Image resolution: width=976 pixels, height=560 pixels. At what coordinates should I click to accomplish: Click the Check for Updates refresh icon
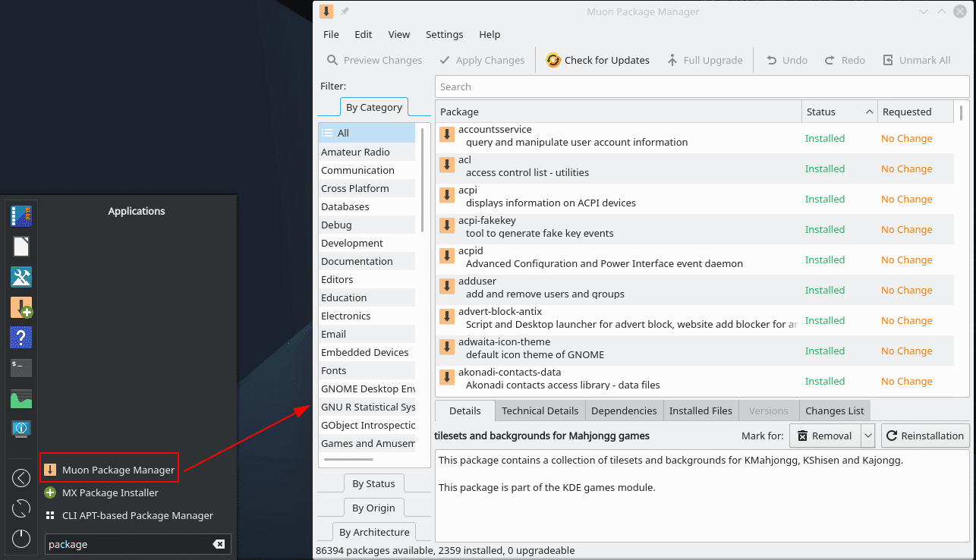[553, 59]
